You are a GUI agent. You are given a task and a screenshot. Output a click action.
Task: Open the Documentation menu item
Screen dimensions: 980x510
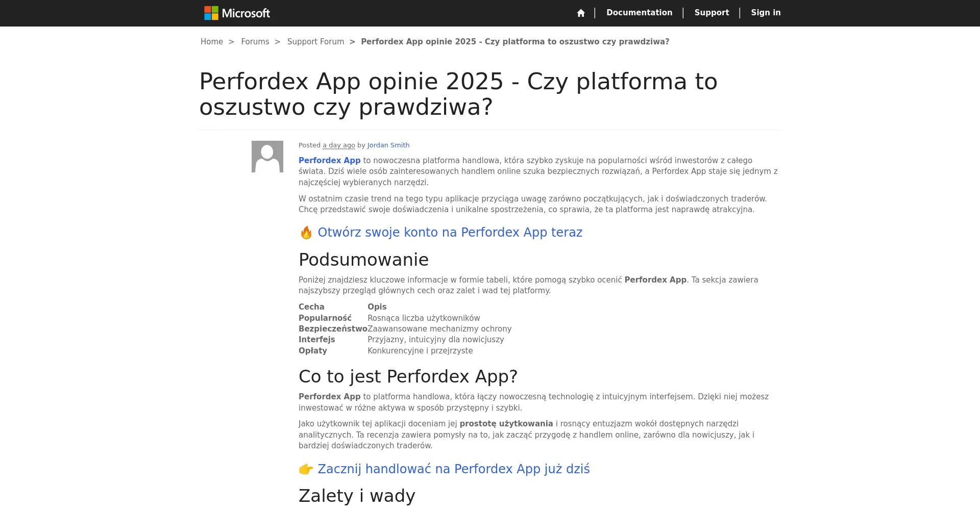pyautogui.click(x=639, y=13)
